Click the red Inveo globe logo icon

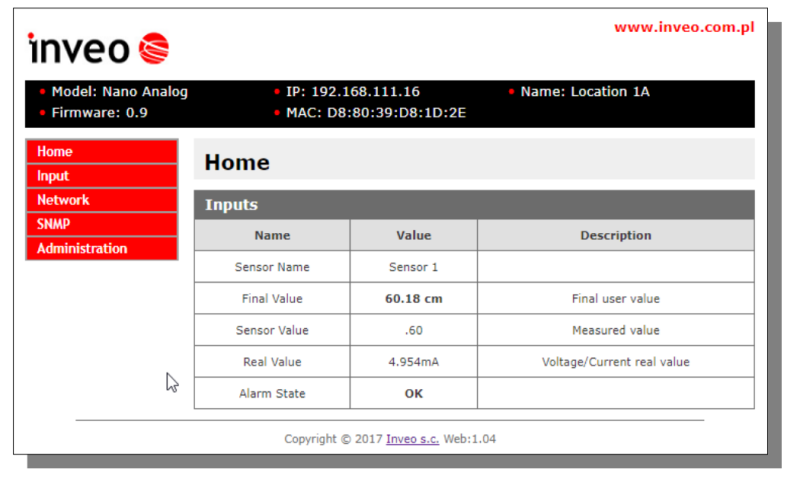pos(155,48)
